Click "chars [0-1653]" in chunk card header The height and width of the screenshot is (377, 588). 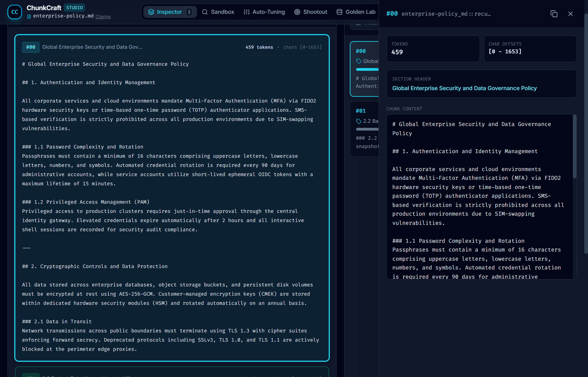coord(302,47)
